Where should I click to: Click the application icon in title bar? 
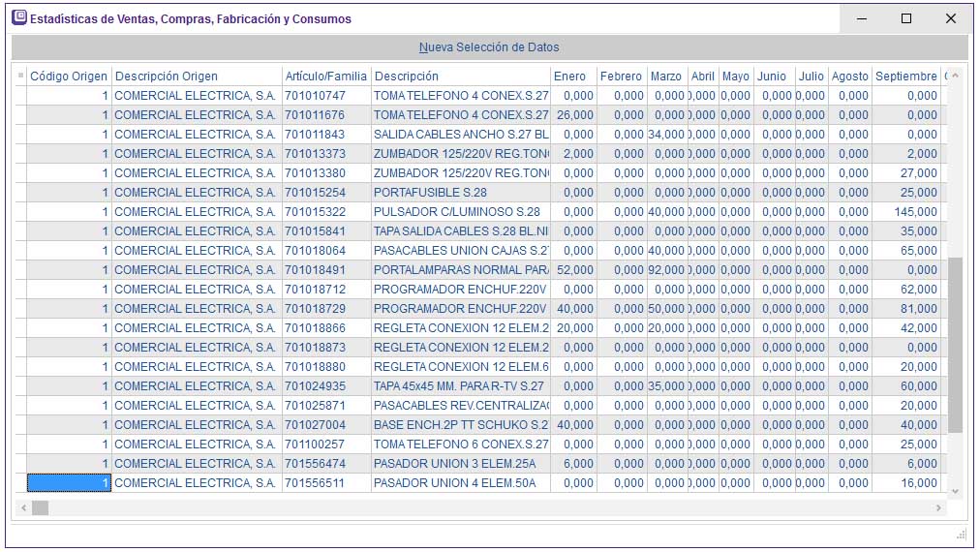point(18,18)
